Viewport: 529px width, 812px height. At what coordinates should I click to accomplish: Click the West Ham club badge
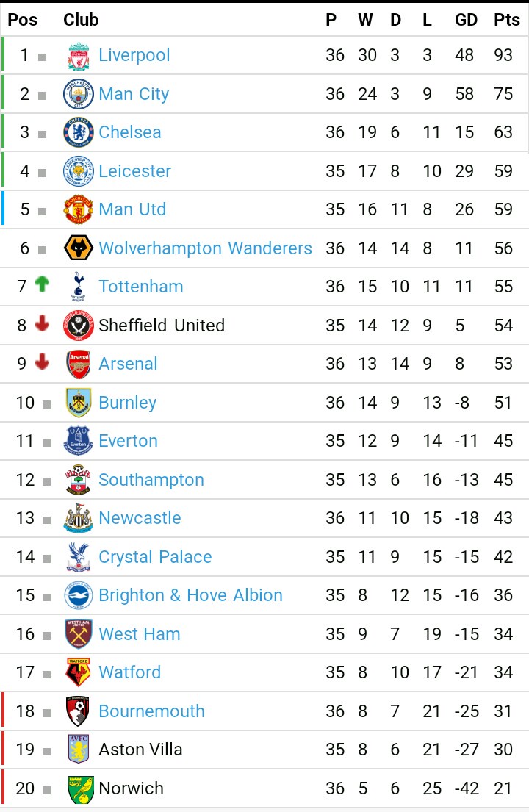[x=78, y=634]
